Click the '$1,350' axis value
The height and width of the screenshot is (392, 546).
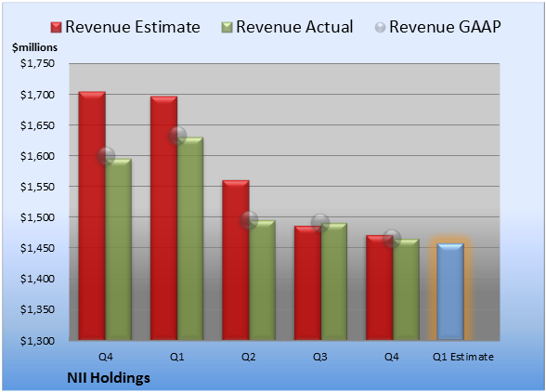coord(37,309)
